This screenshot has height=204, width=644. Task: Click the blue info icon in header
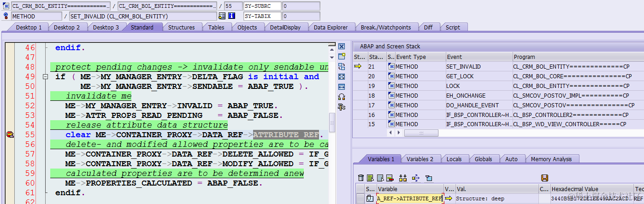tap(232, 16)
